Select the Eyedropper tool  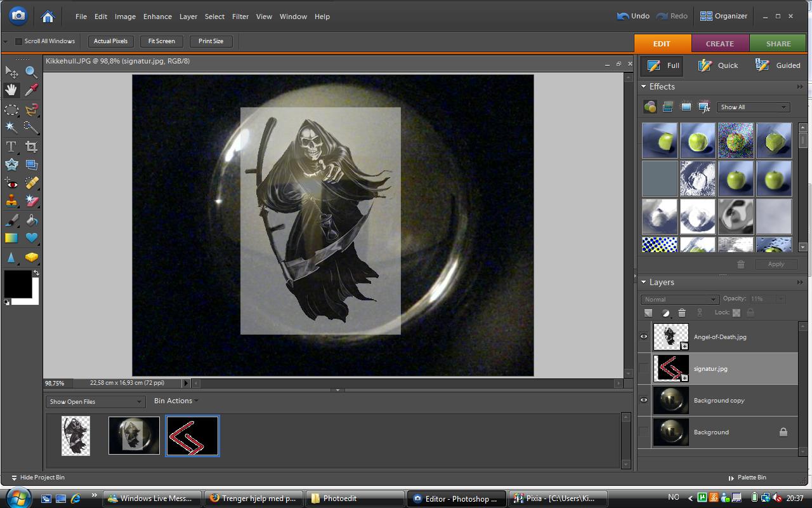(x=31, y=90)
